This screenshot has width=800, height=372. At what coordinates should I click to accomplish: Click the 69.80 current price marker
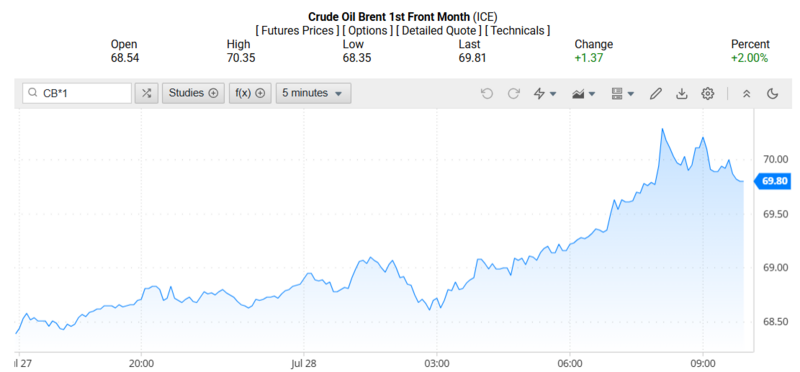pos(772,181)
